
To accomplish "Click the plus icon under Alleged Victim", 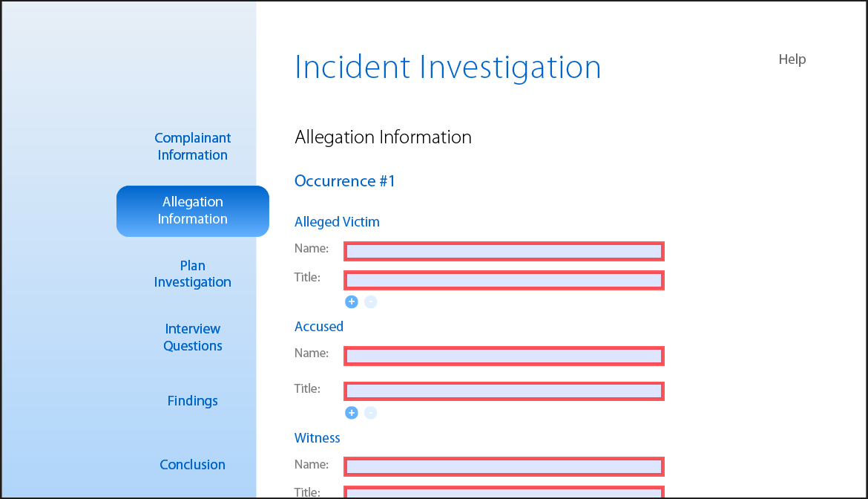I will pyautogui.click(x=352, y=301).
